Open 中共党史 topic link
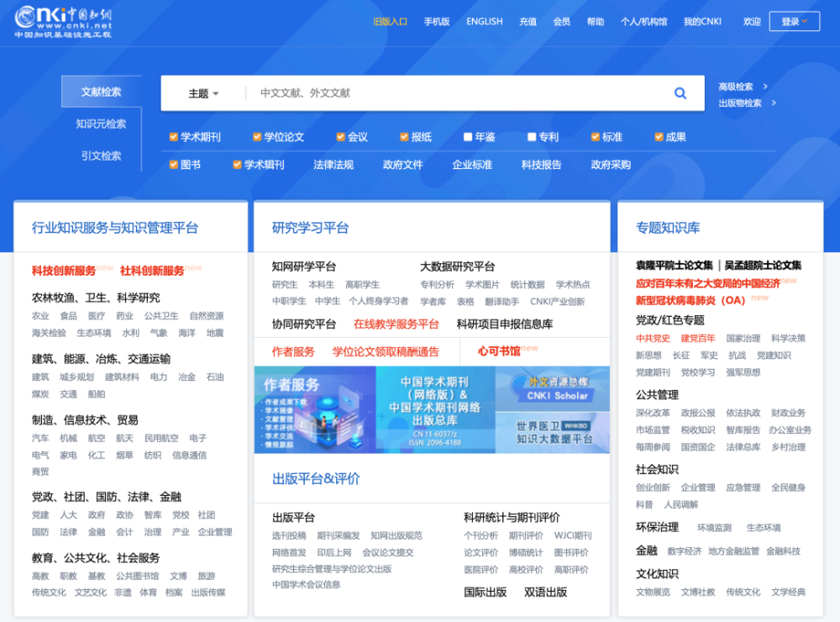The width and height of the screenshot is (840, 622). pyautogui.click(x=653, y=339)
